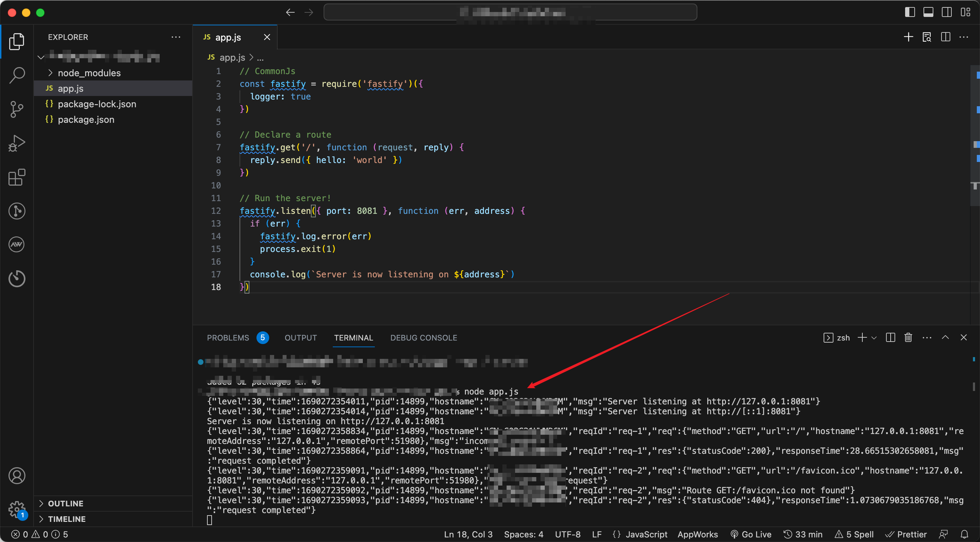Split the terminal panel
The width and height of the screenshot is (980, 542).
click(x=890, y=337)
